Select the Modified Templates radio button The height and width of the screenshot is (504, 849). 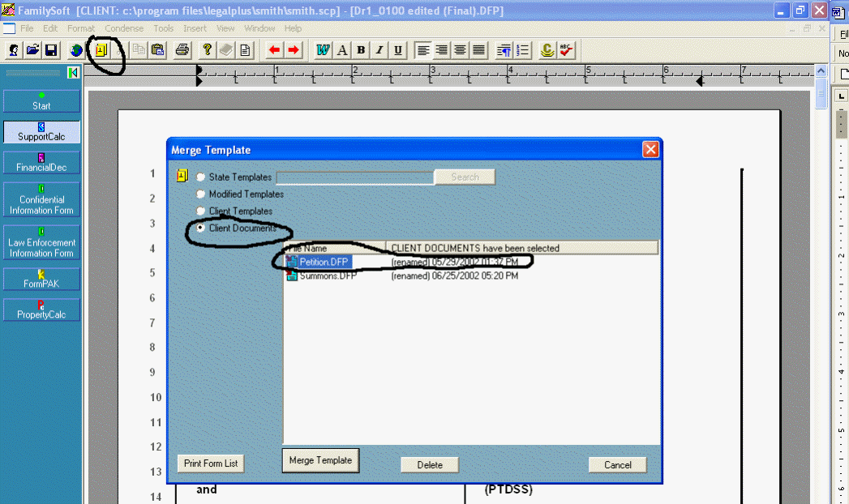(x=200, y=194)
